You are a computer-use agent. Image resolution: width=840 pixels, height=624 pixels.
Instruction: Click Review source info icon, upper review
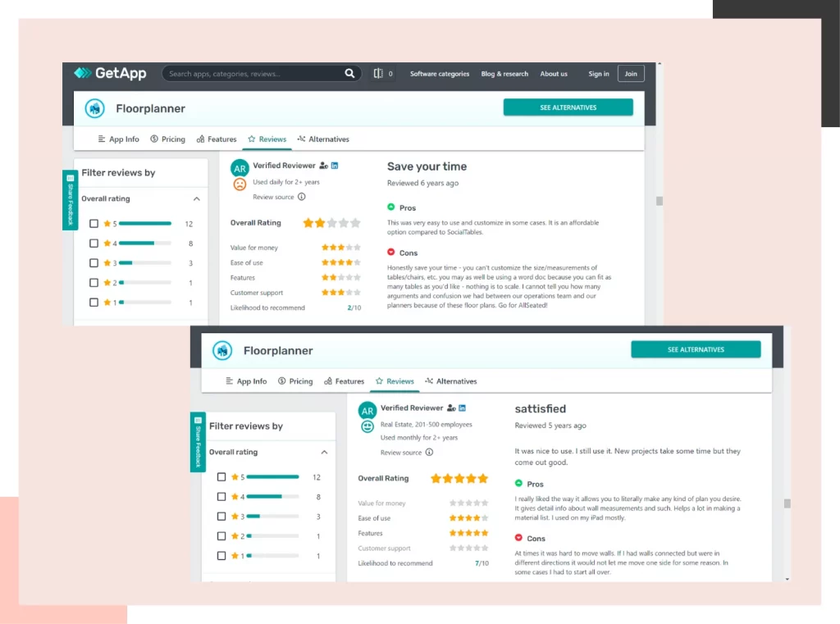[302, 197]
